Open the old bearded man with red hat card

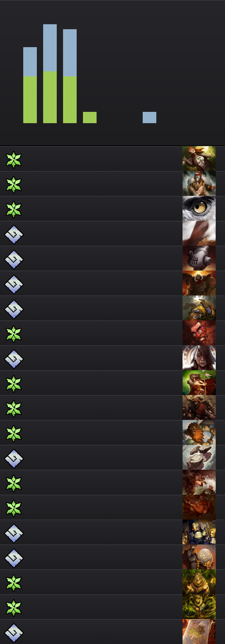click(x=199, y=184)
